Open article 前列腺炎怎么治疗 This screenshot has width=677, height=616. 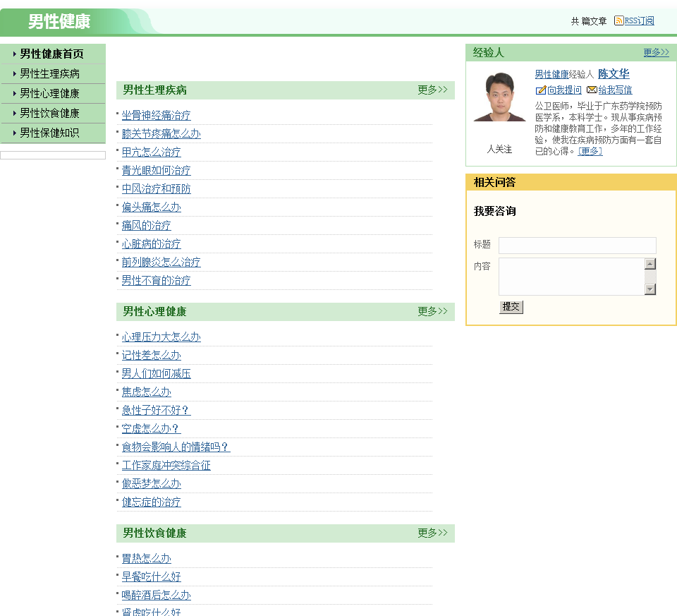(161, 262)
